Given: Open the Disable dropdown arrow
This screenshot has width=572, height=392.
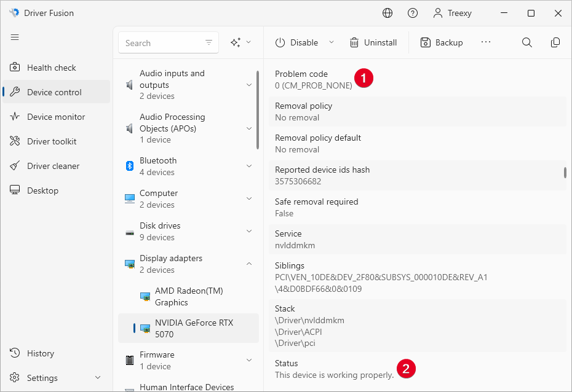Looking at the screenshot, I should pos(332,42).
